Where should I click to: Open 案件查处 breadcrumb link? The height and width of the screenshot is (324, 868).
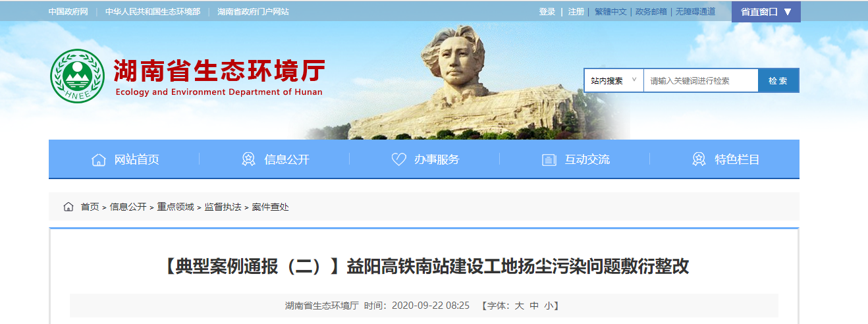click(x=270, y=207)
